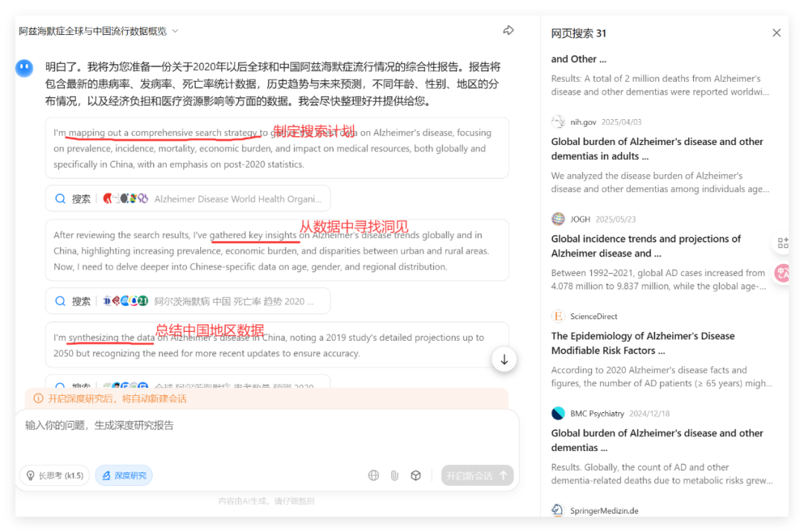Image resolution: width=804 pixels, height=532 pixels.
Task: Click the pink translate floating icon
Action: (x=782, y=273)
